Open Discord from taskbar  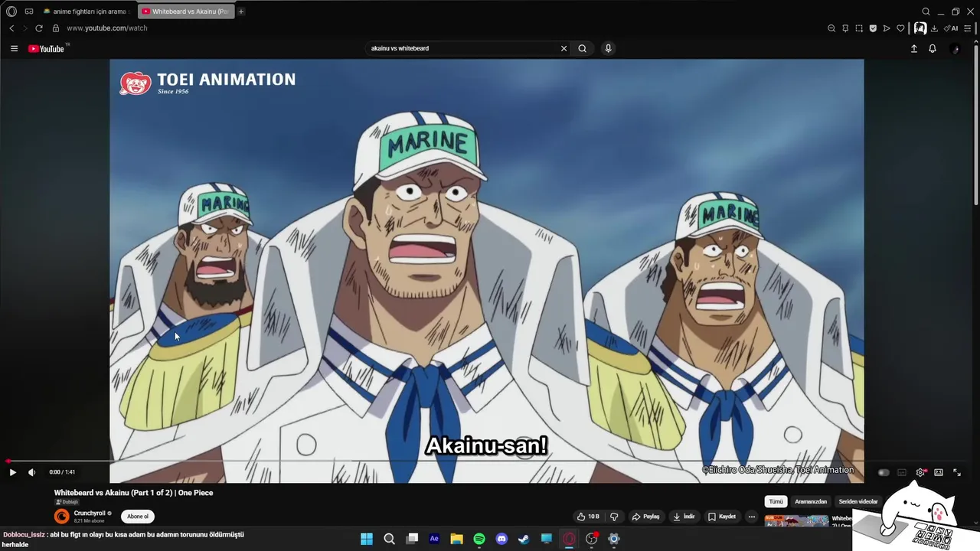click(501, 539)
